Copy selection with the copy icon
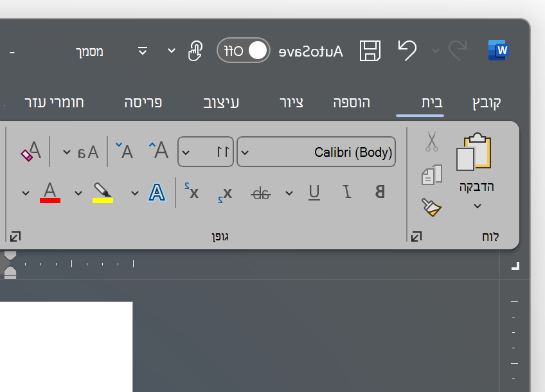The image size is (545, 392). [432, 175]
